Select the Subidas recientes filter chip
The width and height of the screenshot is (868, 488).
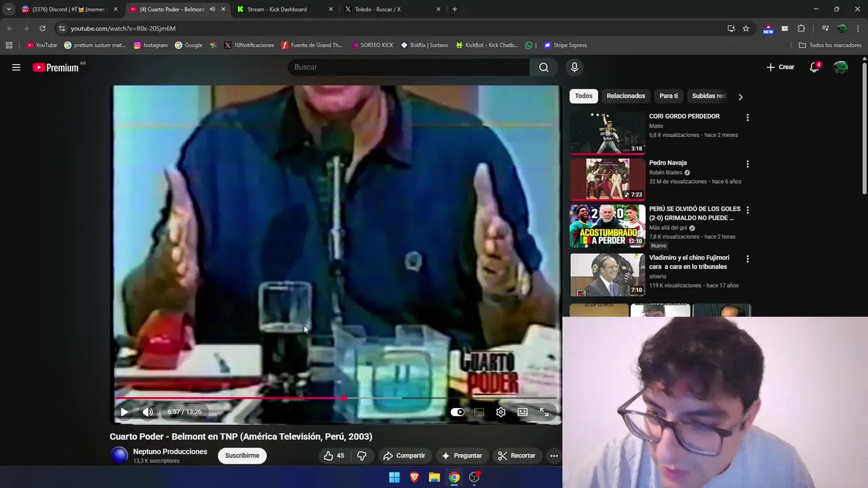point(709,96)
